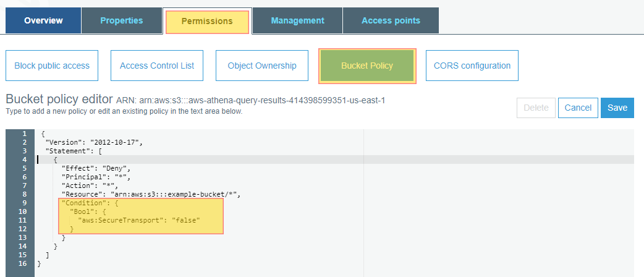Click line number 9 in gutter

point(24,203)
